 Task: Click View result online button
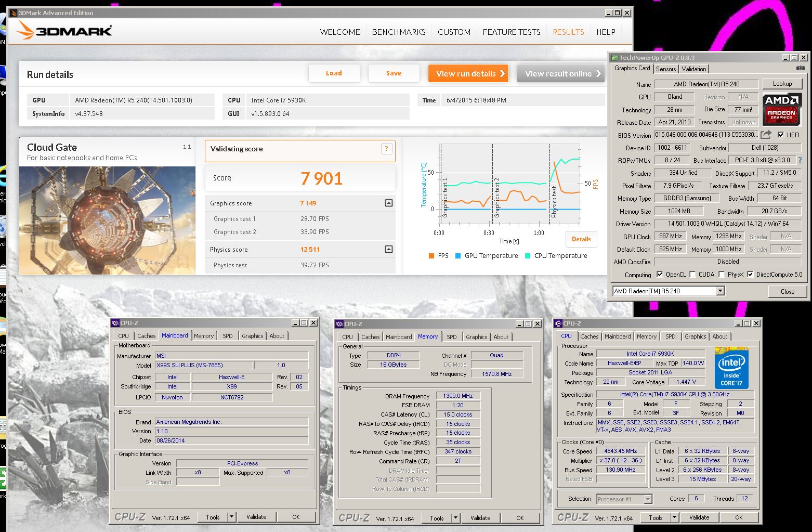pos(561,73)
